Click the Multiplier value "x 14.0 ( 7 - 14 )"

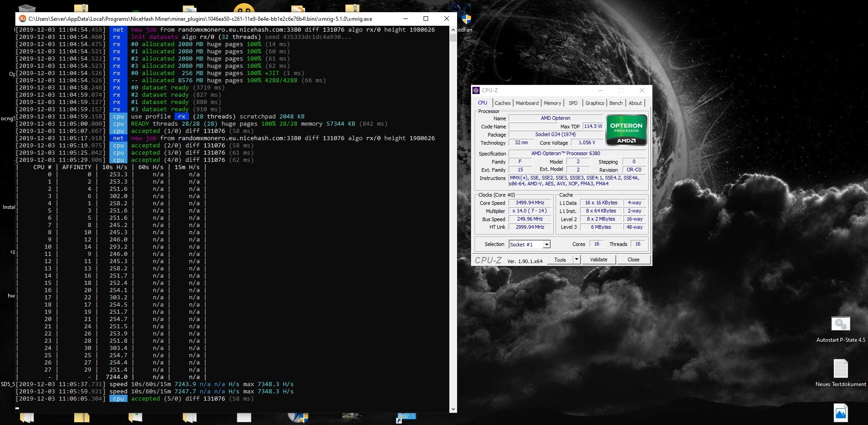pyautogui.click(x=530, y=211)
